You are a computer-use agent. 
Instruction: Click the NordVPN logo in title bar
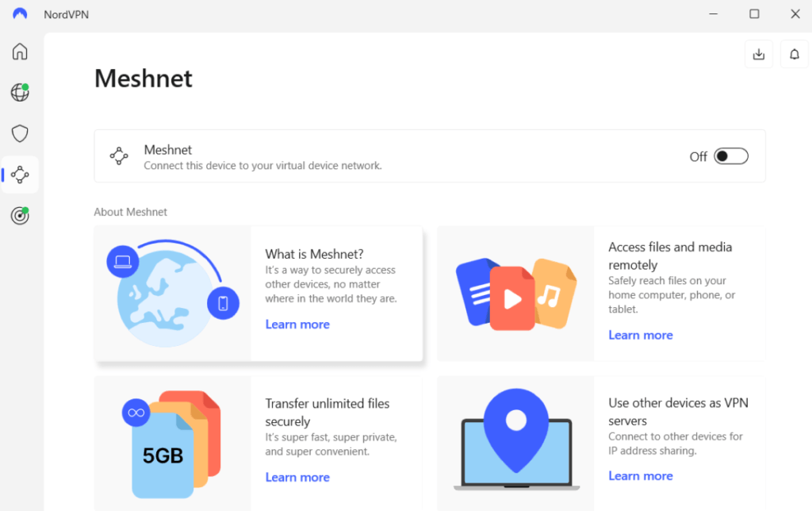(20, 13)
